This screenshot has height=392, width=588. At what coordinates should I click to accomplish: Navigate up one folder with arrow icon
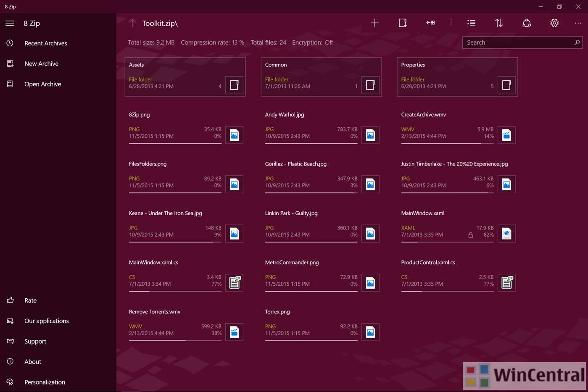click(x=132, y=23)
